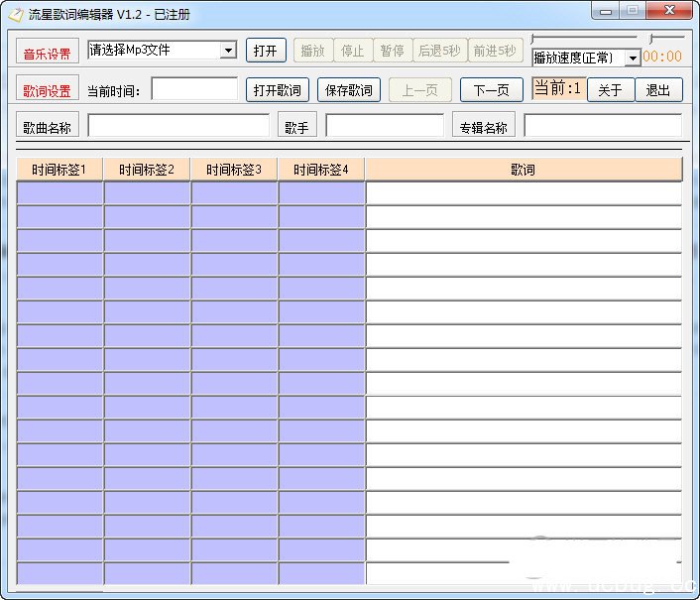Click the 音乐设置 music settings button

click(48, 54)
